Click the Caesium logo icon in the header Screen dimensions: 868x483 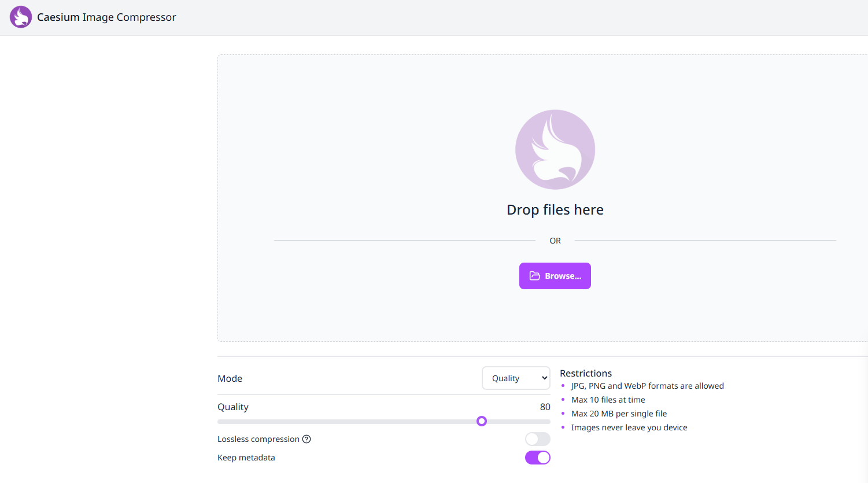click(21, 17)
